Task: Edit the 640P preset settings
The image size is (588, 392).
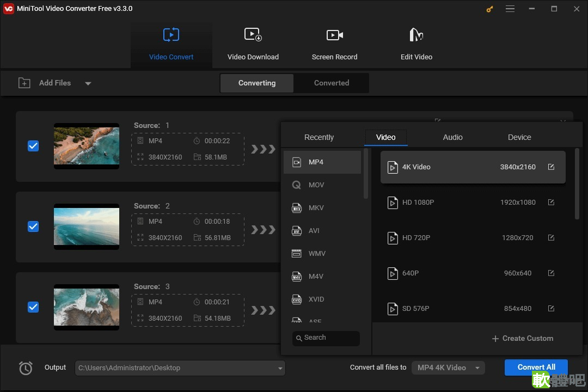Action: coord(551,273)
